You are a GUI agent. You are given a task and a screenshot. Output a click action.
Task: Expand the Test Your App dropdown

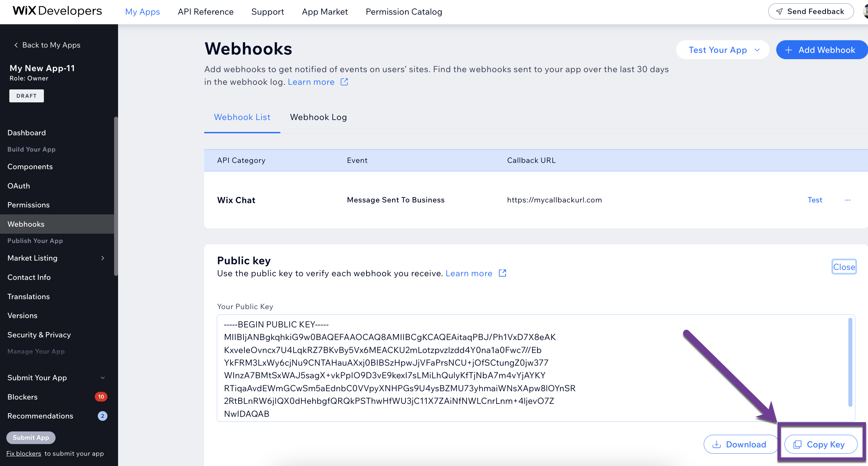(723, 50)
